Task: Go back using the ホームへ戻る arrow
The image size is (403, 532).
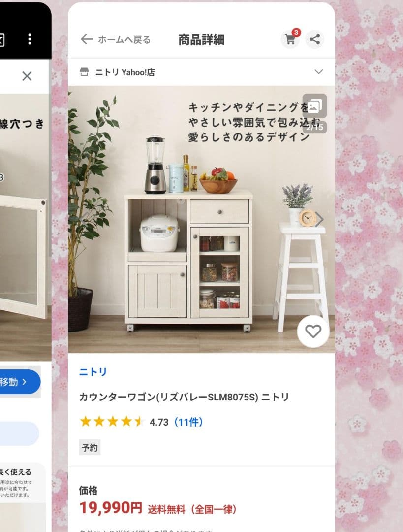Action: [x=87, y=39]
